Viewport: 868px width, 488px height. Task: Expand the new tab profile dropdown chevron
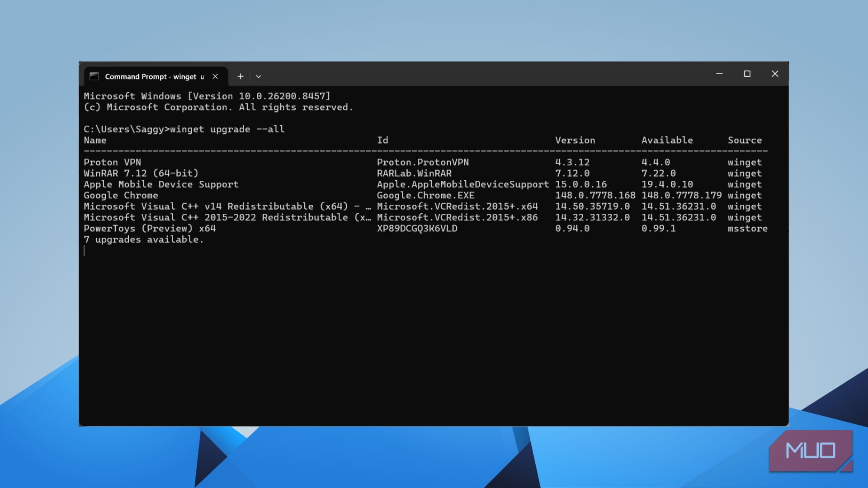(x=259, y=76)
